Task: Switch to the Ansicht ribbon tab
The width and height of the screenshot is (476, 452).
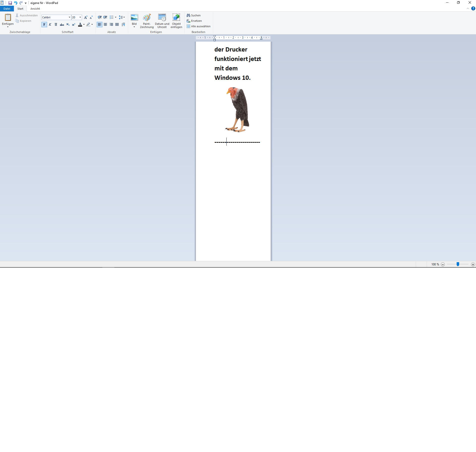Action: click(35, 9)
